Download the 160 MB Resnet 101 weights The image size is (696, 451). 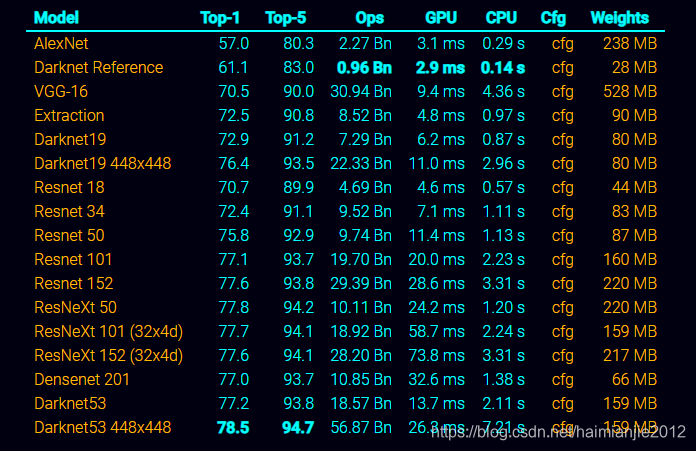point(630,259)
